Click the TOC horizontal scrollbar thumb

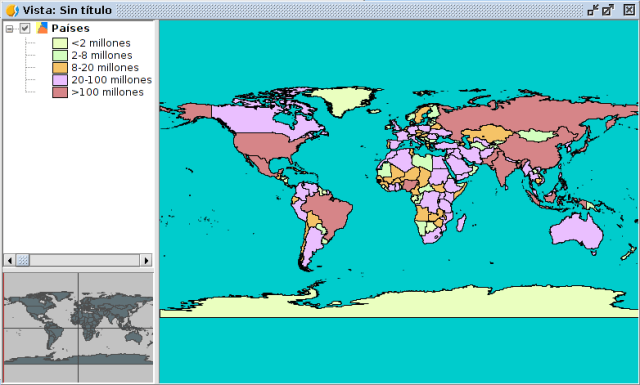coord(23,260)
